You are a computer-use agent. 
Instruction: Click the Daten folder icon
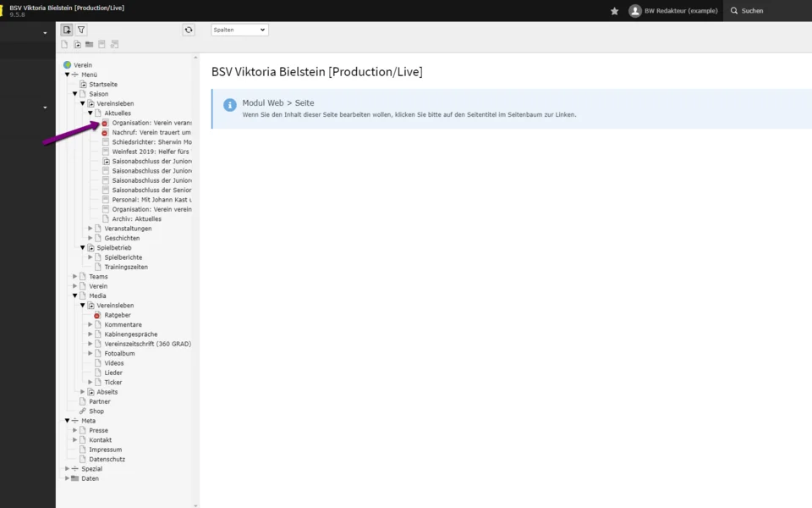click(74, 478)
